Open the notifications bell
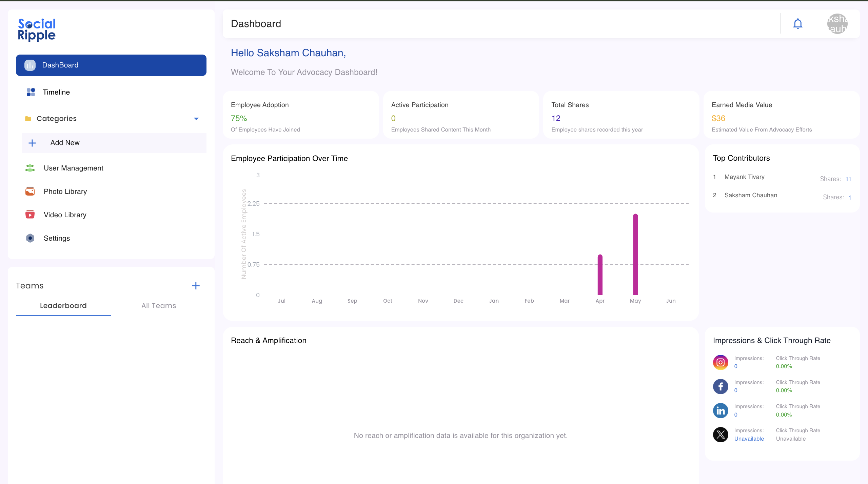The image size is (868, 484). coord(798,24)
